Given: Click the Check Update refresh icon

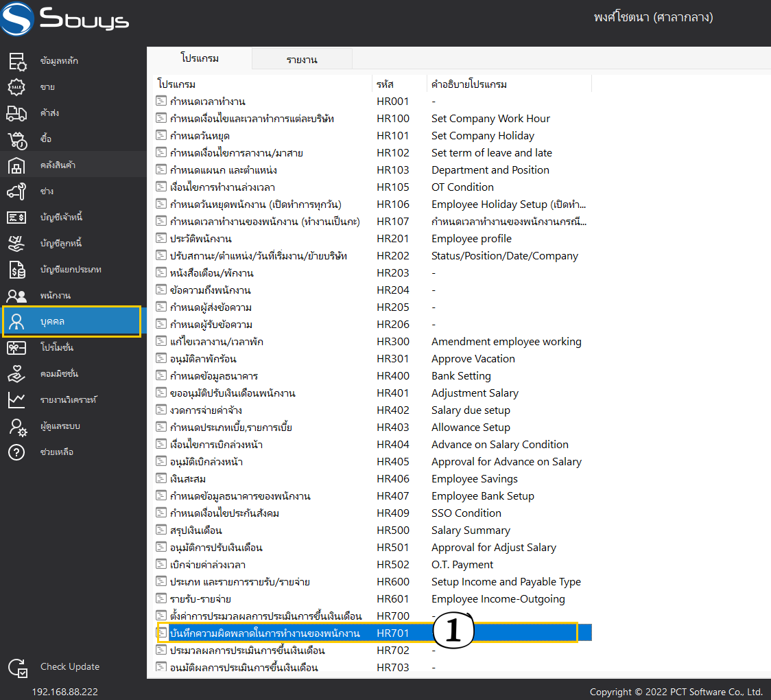Looking at the screenshot, I should [18, 668].
